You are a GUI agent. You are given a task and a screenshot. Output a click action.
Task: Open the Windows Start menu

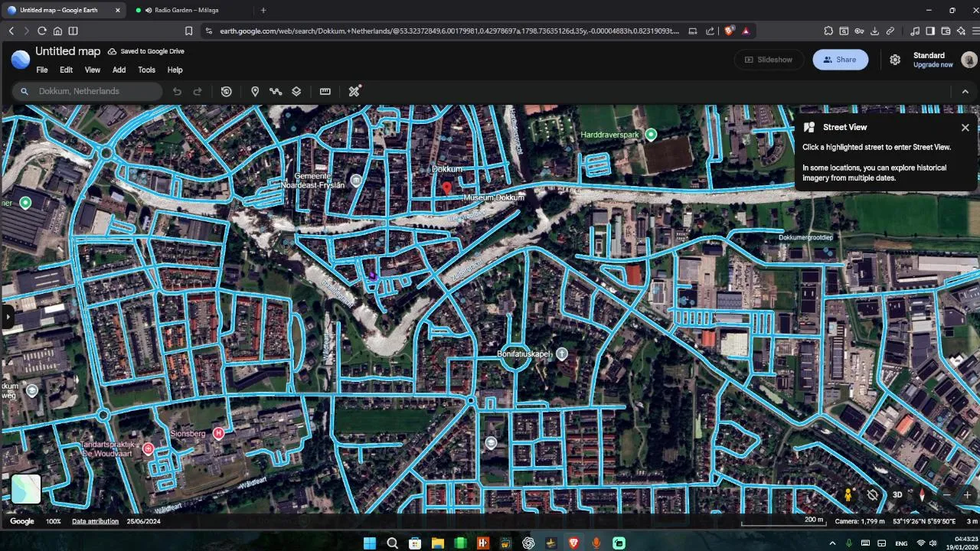(x=369, y=543)
